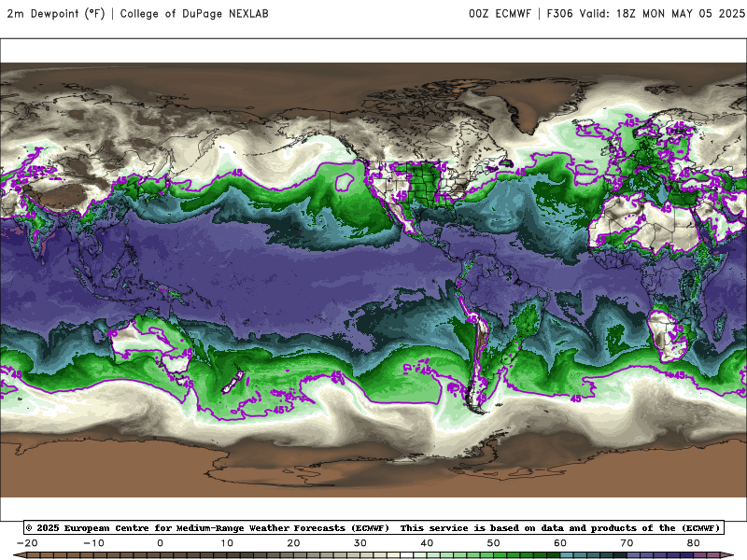Viewport: 747px width, 560px height.
Task: Click the gridded central United States region
Action: (x=423, y=183)
